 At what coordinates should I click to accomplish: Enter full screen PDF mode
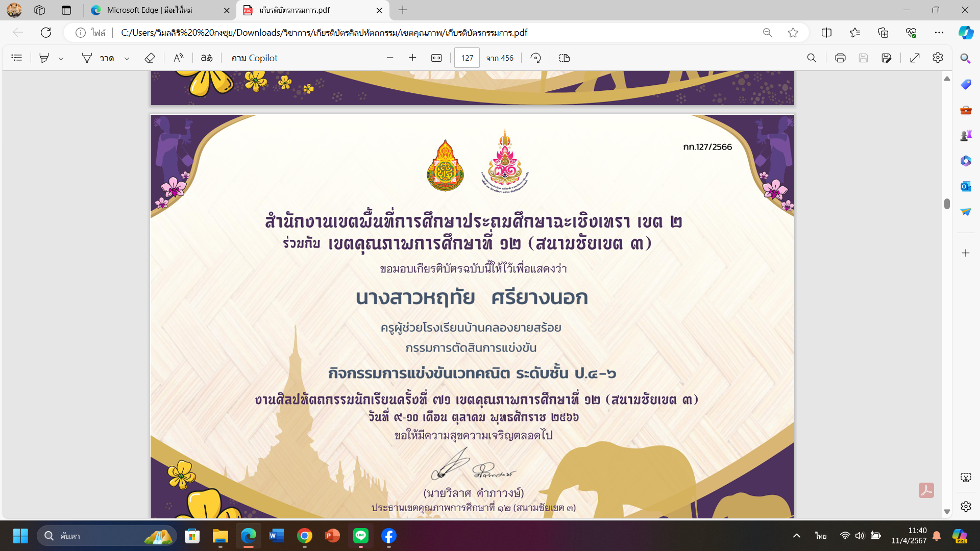[x=915, y=58]
